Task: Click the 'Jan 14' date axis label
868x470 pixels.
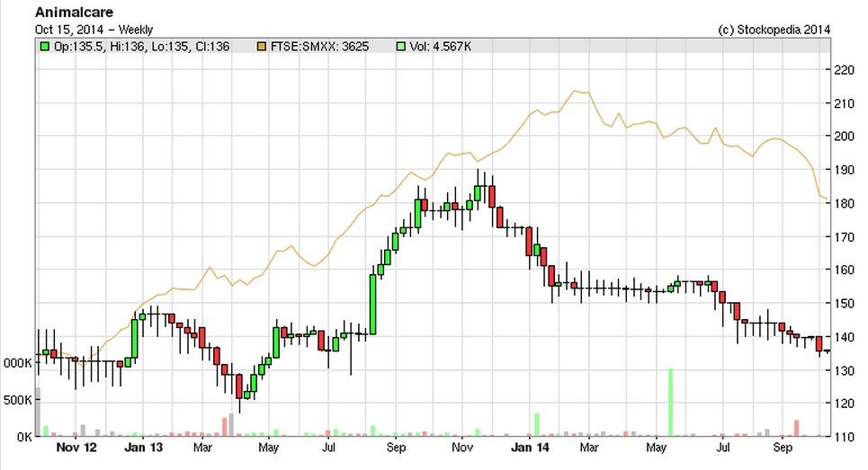Action: [x=530, y=448]
